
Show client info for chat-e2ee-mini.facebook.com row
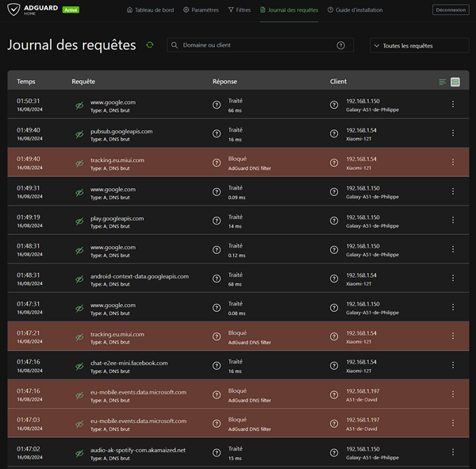click(334, 366)
